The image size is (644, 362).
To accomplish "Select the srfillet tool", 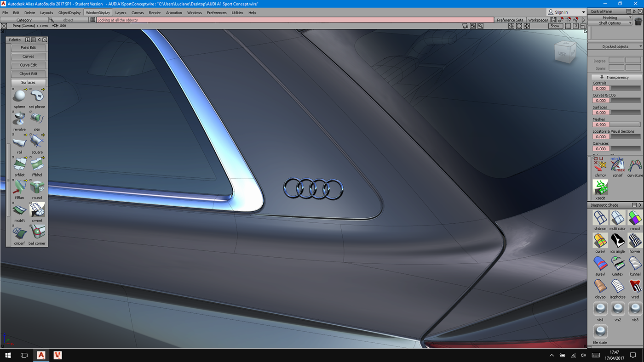I will click(19, 164).
